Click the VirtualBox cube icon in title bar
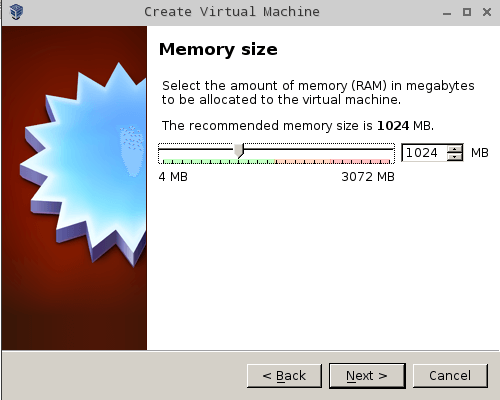 tap(16, 12)
